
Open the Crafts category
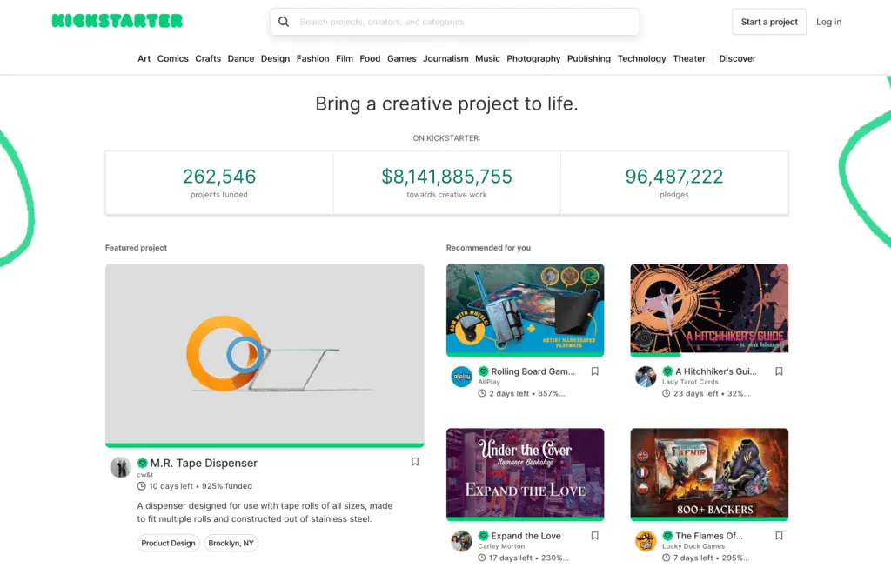208,58
